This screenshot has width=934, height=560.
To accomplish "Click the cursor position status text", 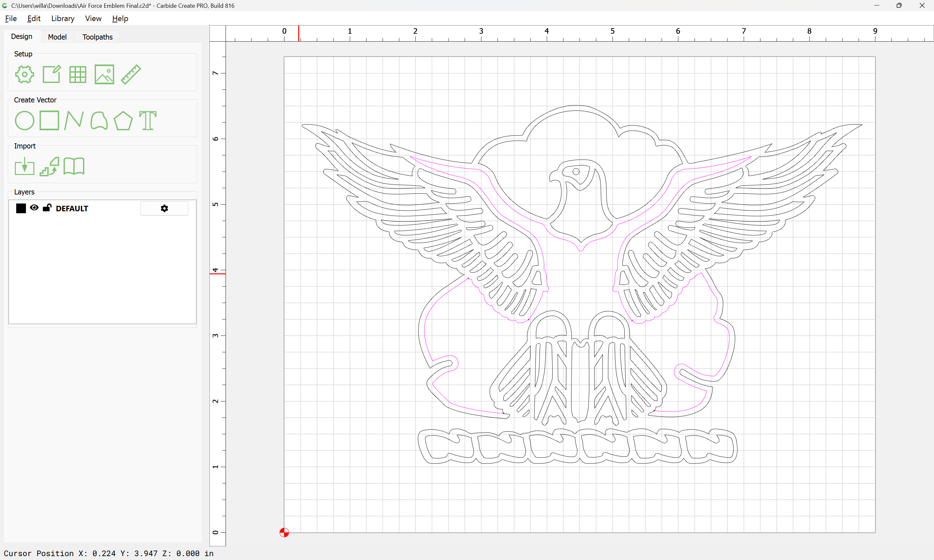I will [109, 553].
